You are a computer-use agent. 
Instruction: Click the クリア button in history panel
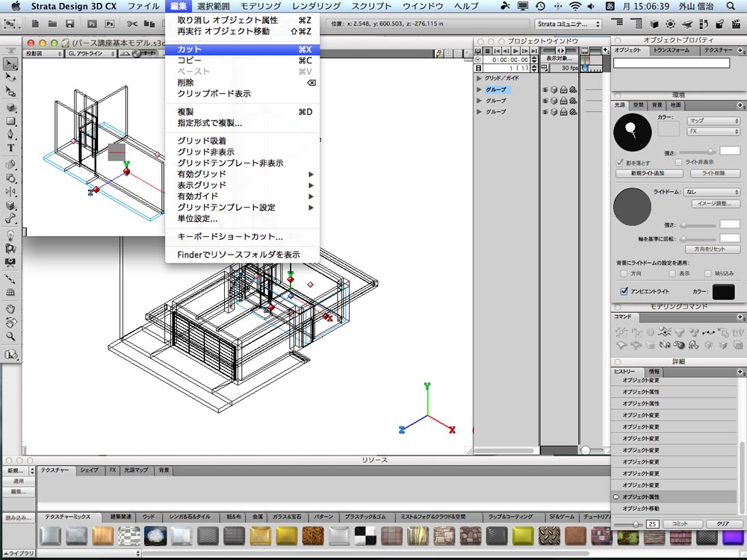722,524
